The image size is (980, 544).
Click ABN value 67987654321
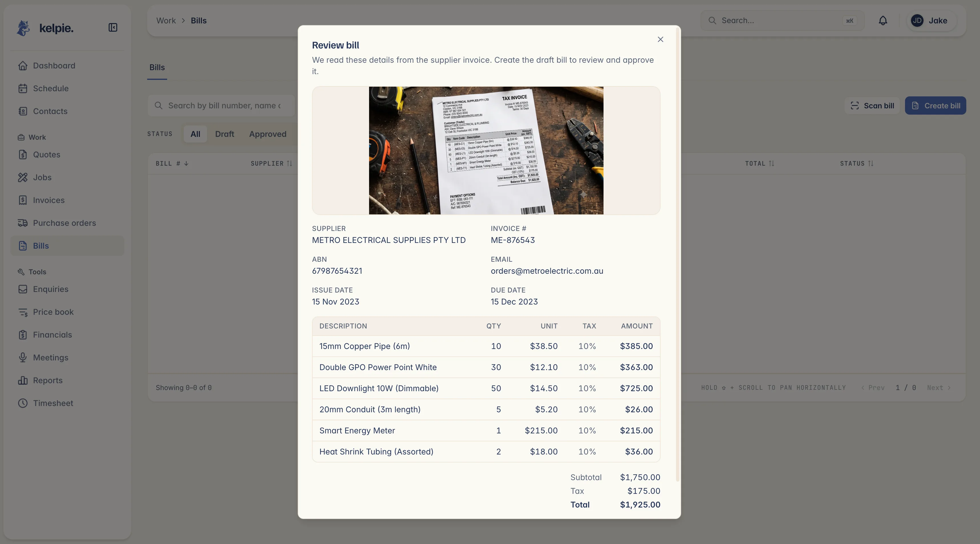pos(337,271)
